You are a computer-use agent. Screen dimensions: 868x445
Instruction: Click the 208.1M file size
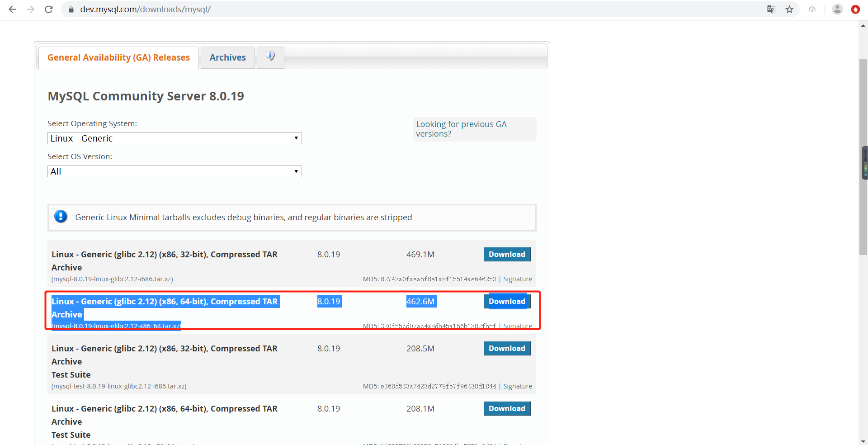[x=420, y=408]
